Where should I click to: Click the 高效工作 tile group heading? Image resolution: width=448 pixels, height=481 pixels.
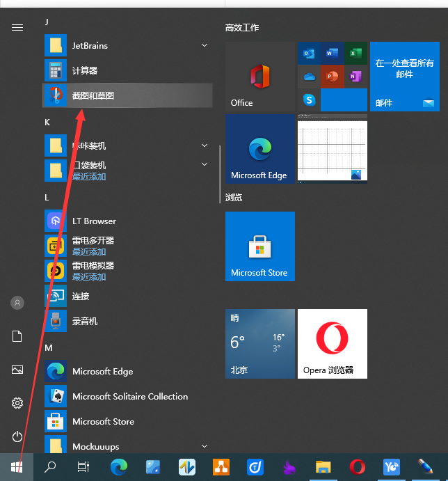point(242,27)
